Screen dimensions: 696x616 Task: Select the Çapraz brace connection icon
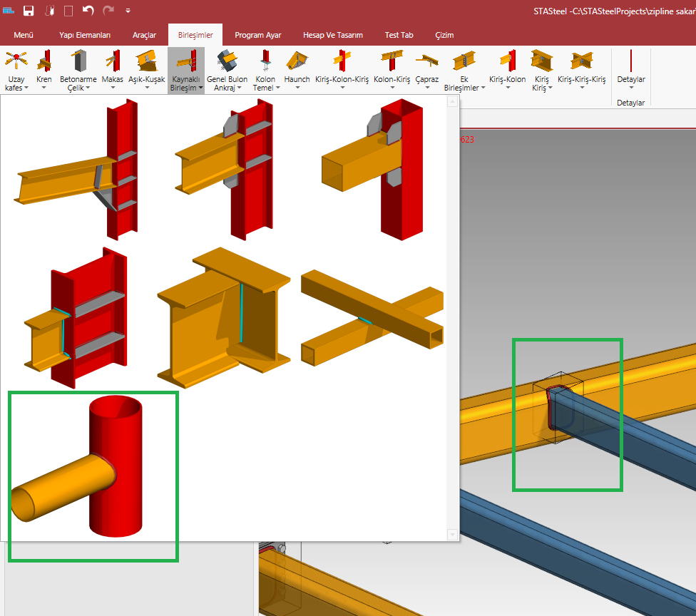coord(426,69)
